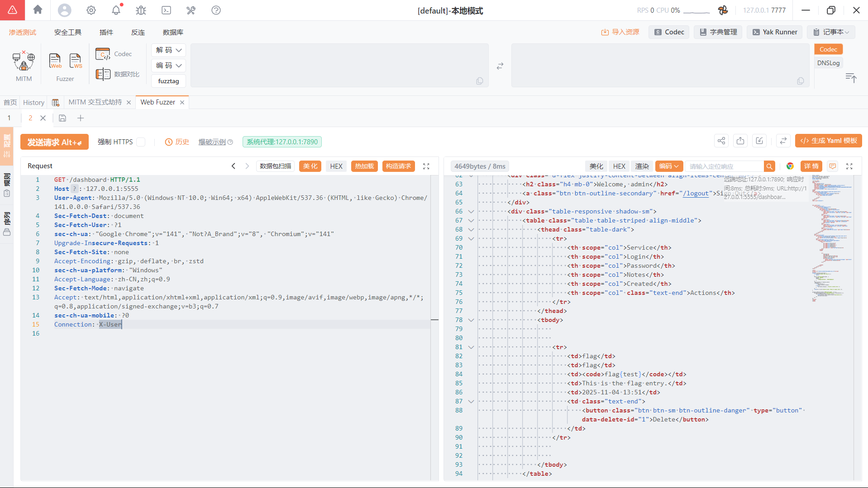Open the Web Fuzzer icon

55,61
